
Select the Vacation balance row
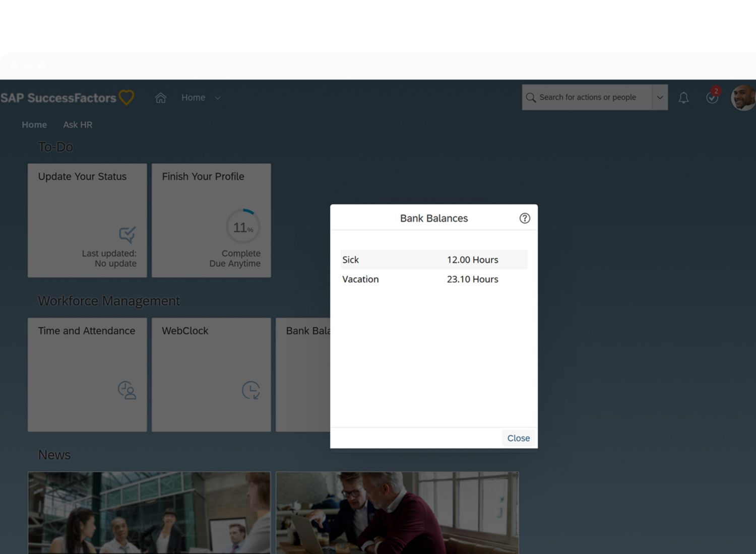433,279
